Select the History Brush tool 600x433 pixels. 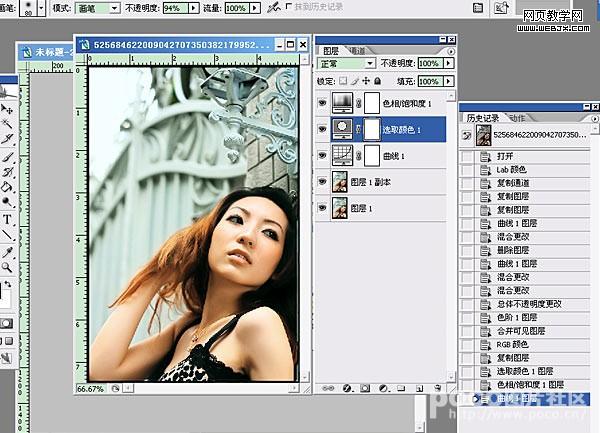pos(7,172)
